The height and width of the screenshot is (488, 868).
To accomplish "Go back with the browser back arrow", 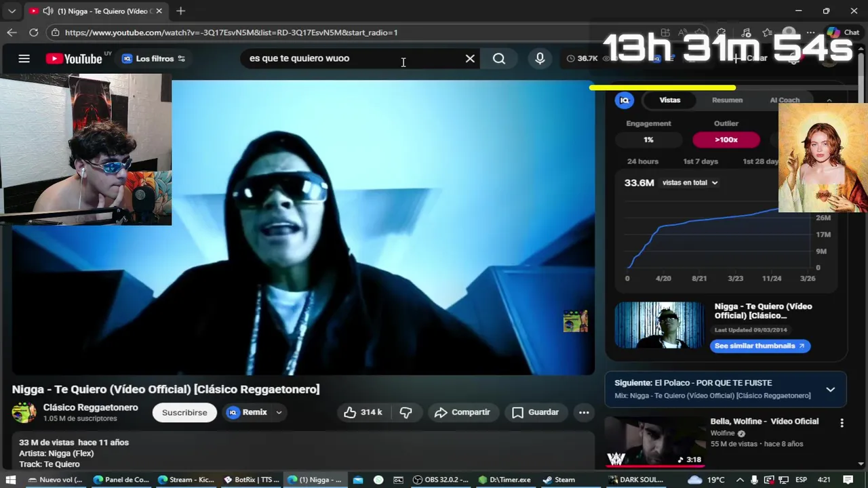I will click(12, 33).
